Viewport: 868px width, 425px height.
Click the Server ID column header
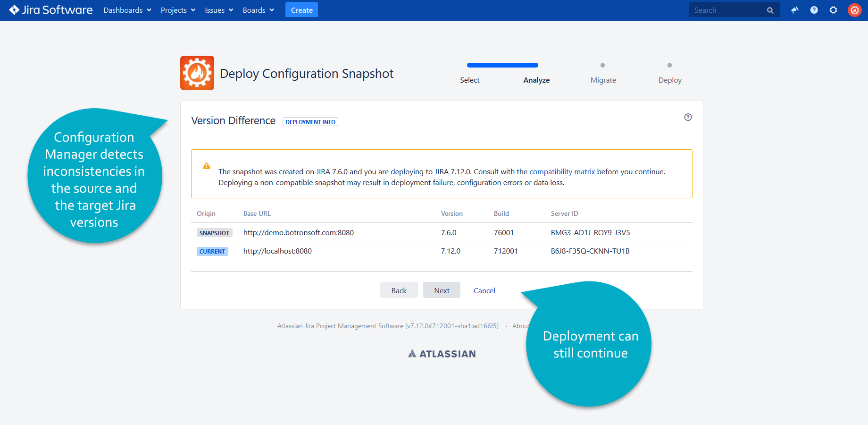pos(565,213)
